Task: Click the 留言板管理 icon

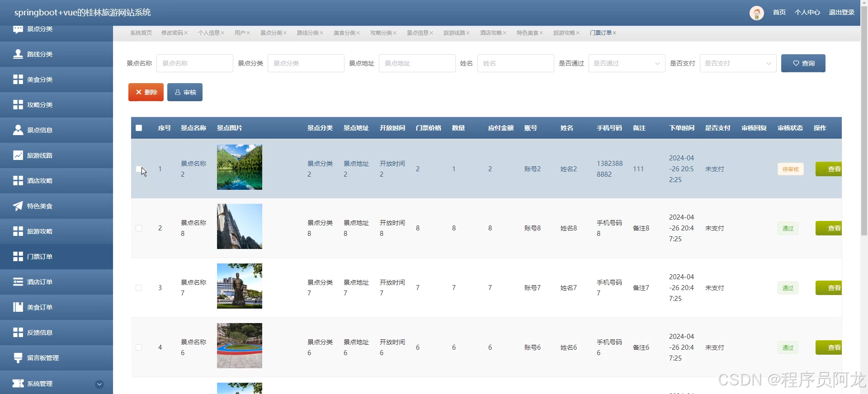Action: tap(18, 358)
